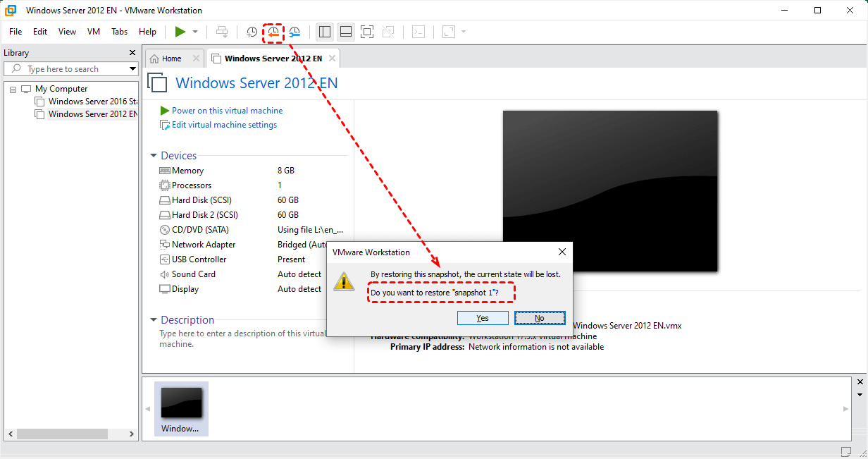Image resolution: width=868 pixels, height=459 pixels.
Task: Click the Take Snapshot clock icon
Action: click(x=252, y=32)
